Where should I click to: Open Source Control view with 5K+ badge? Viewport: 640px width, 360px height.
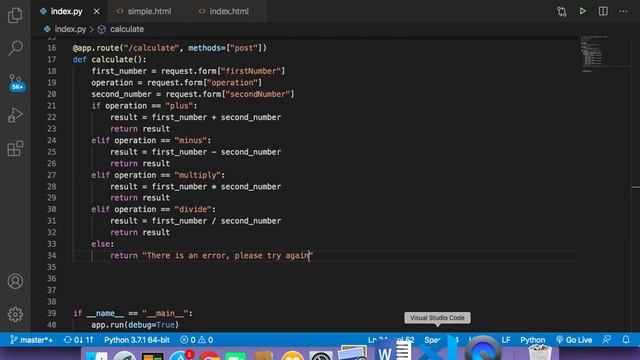pyautogui.click(x=16, y=82)
